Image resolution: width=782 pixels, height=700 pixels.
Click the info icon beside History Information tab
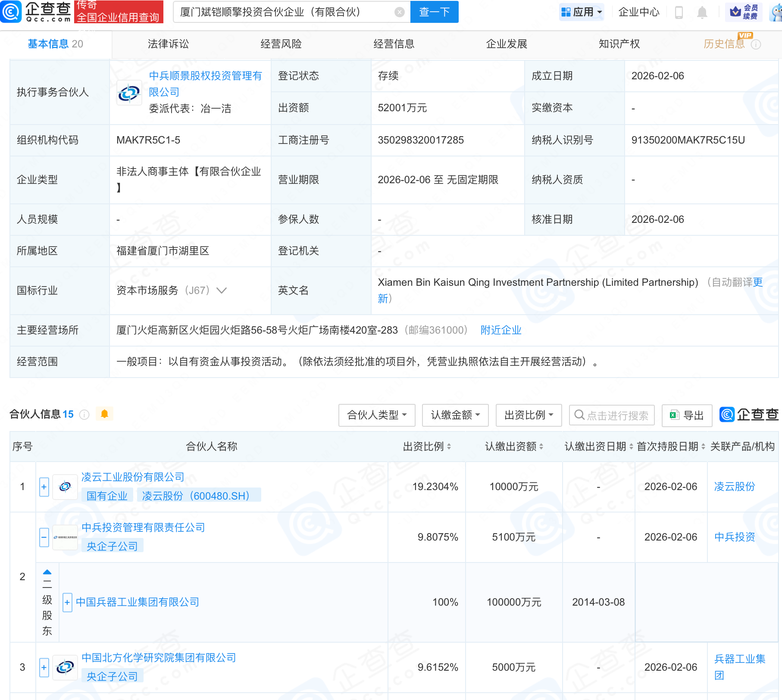[756, 44]
